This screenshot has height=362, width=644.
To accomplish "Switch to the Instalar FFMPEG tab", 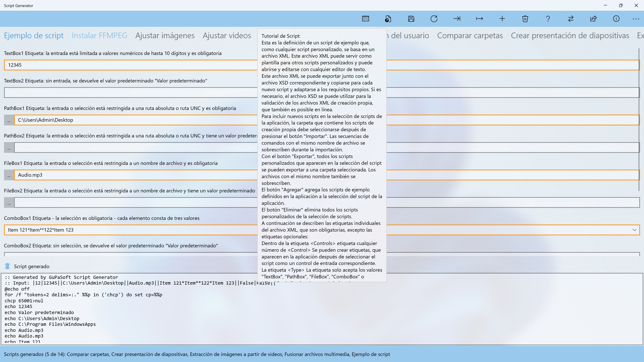I will point(99,36).
